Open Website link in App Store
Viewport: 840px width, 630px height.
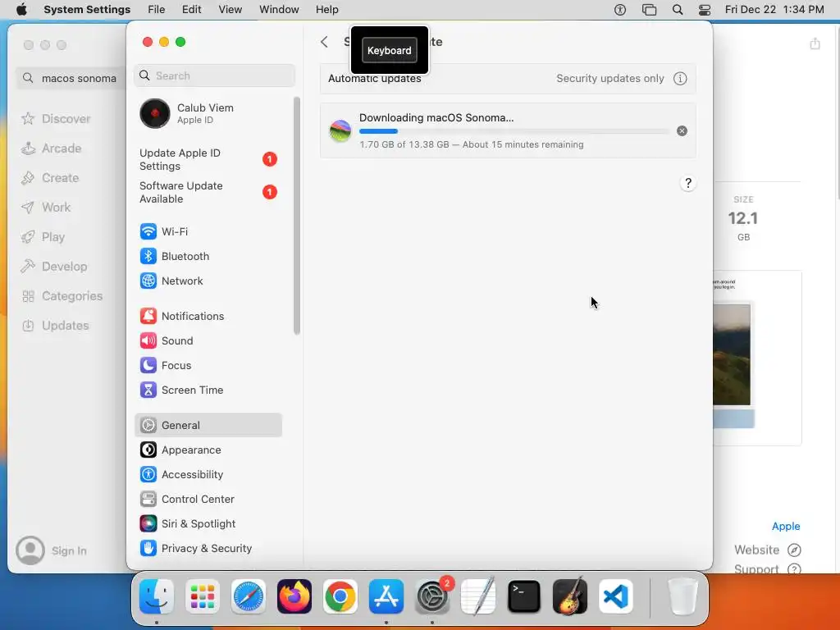coord(768,550)
